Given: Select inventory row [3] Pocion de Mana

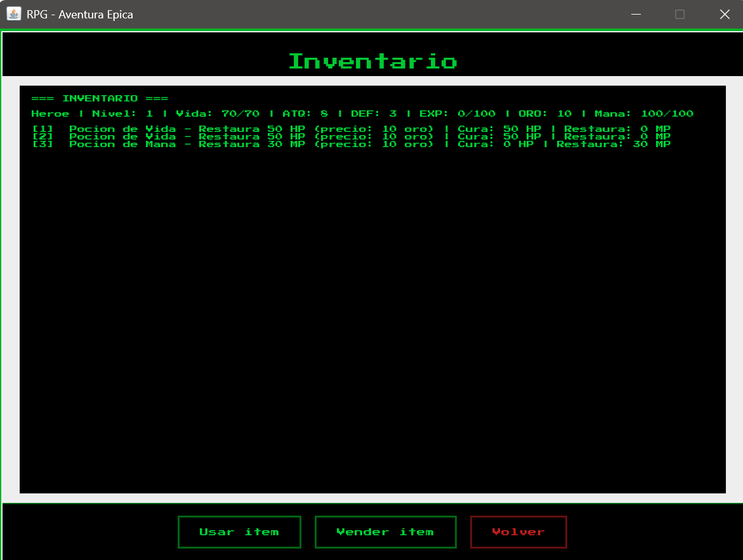Looking at the screenshot, I should click(x=351, y=144).
